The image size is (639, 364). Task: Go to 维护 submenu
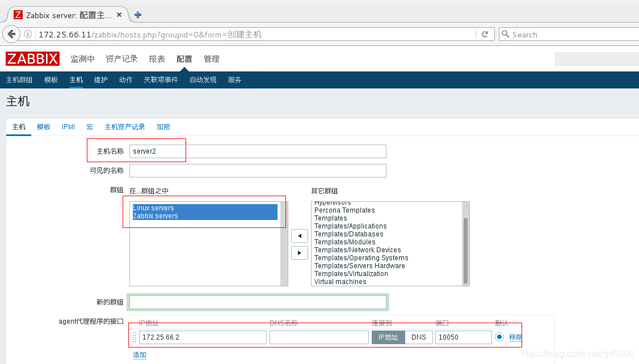[x=100, y=80]
